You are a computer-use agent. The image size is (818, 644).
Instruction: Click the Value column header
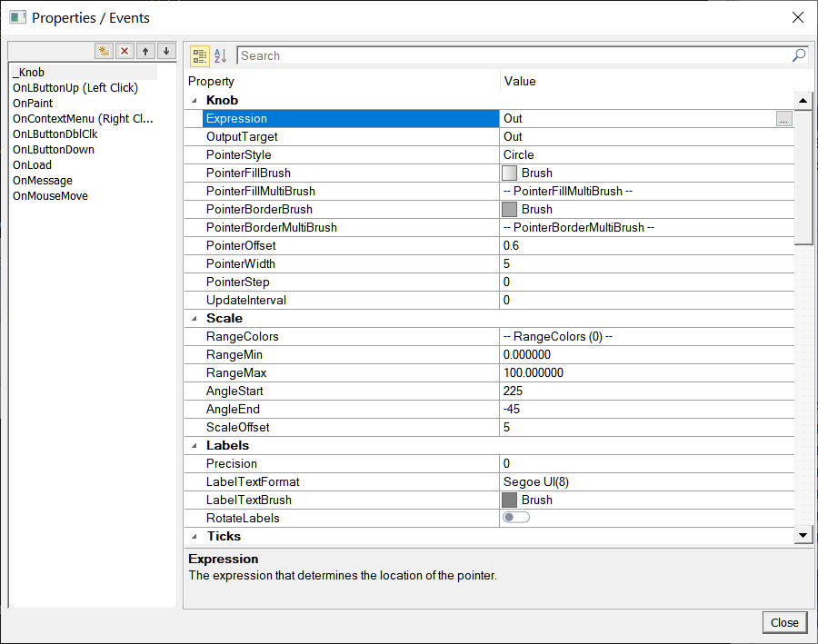(x=520, y=82)
